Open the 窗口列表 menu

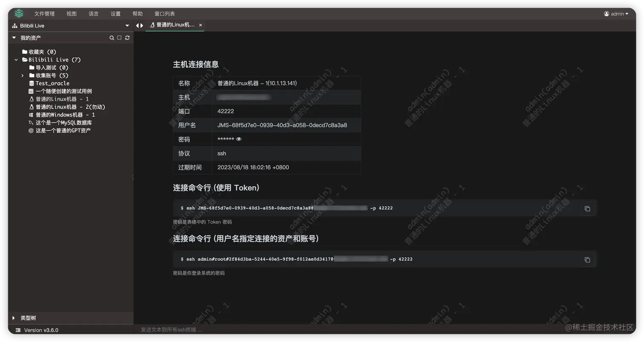pos(164,14)
